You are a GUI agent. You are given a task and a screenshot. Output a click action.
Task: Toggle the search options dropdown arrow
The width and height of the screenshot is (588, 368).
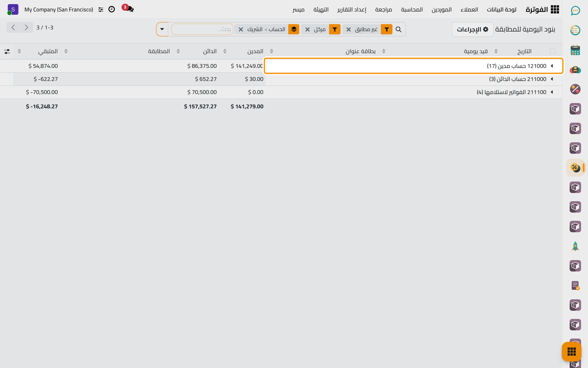tap(162, 29)
